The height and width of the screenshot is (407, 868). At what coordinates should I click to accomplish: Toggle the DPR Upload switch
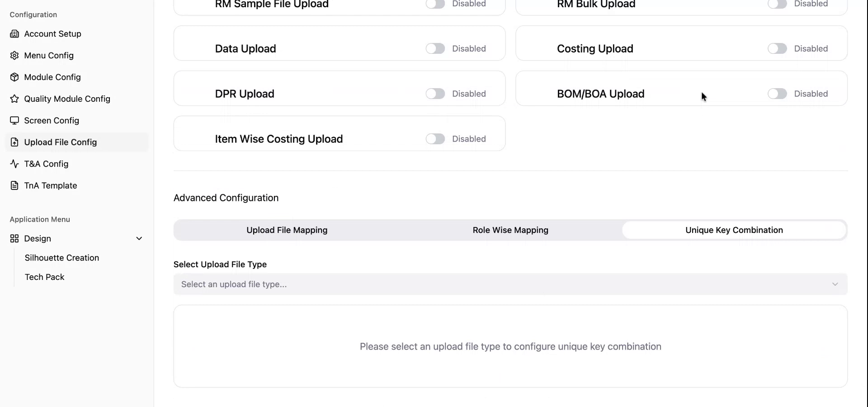click(x=435, y=94)
